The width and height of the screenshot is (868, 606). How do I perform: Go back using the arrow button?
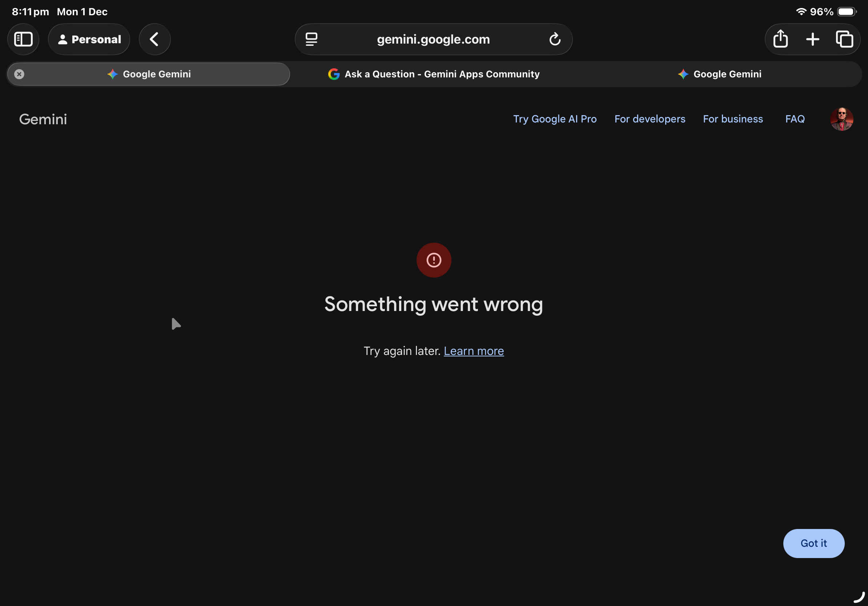point(154,39)
